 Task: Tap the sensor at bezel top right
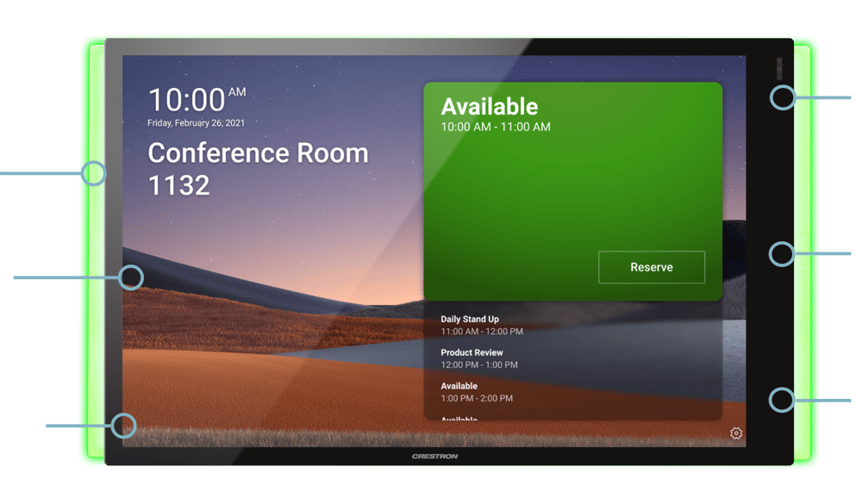click(x=780, y=67)
